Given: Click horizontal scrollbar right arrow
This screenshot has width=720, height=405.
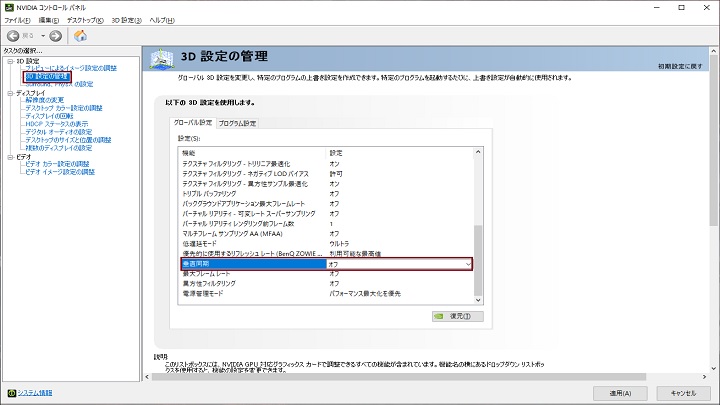Looking at the screenshot, I should coord(704,377).
